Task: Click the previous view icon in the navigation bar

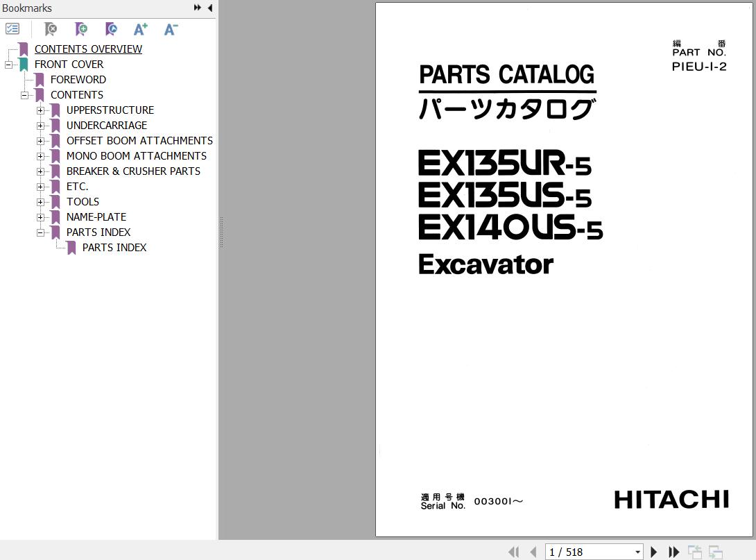Action: pyautogui.click(x=695, y=552)
